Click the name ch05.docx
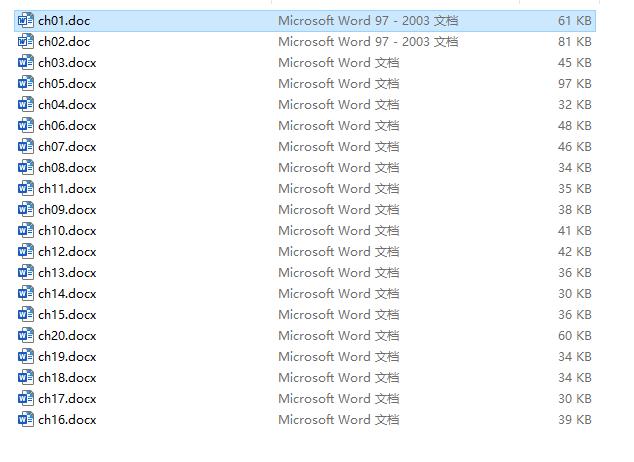 coord(67,84)
